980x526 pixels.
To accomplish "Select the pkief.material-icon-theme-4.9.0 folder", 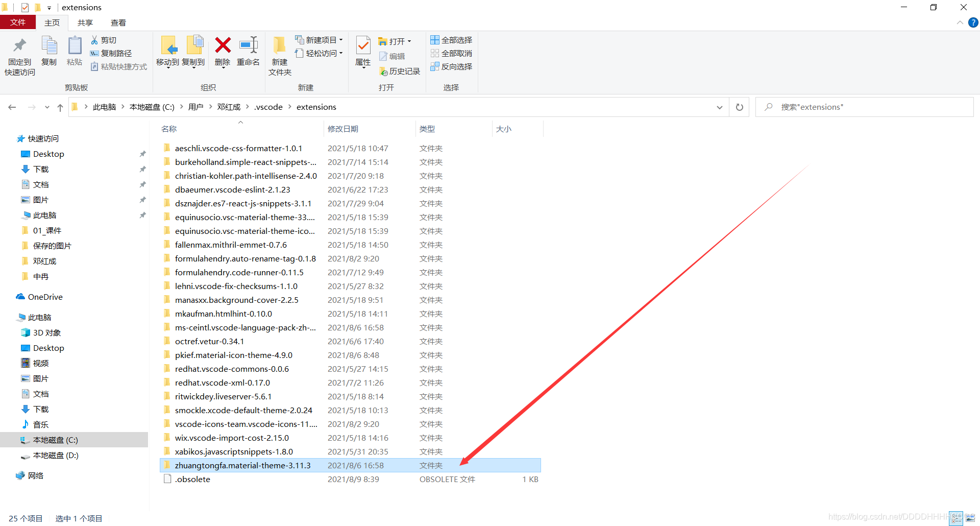I will pyautogui.click(x=350, y=355).
